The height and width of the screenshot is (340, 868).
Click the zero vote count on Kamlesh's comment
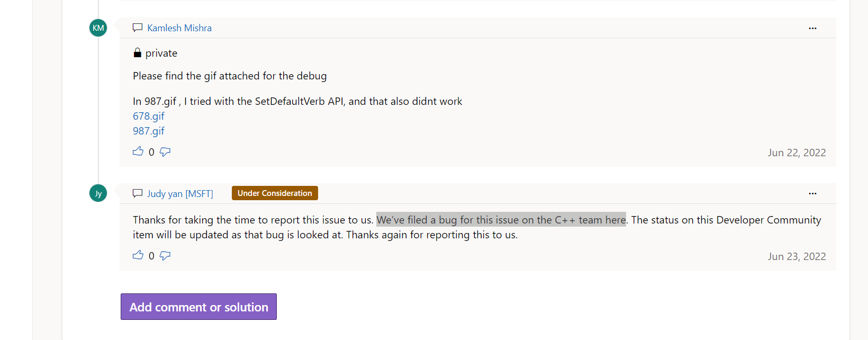[x=151, y=151]
